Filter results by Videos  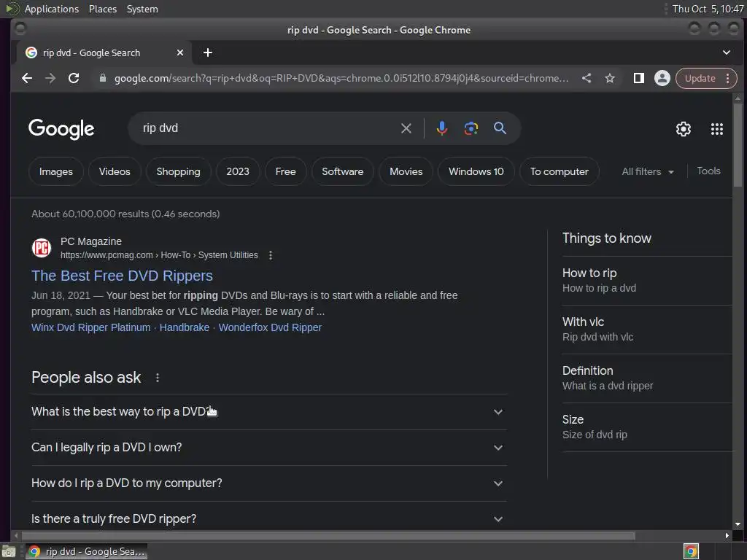(x=115, y=171)
